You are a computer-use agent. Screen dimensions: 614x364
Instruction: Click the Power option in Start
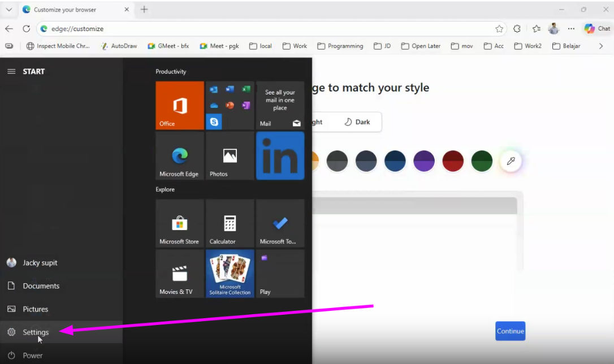click(32, 356)
